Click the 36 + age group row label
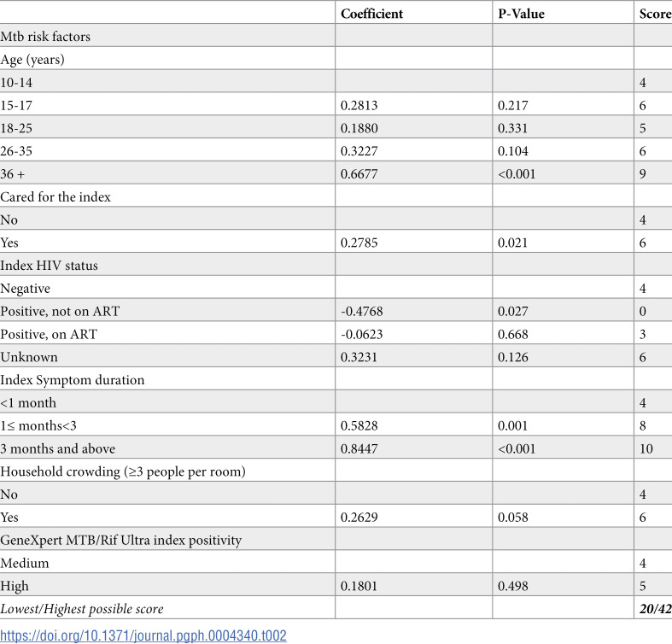 13,174
